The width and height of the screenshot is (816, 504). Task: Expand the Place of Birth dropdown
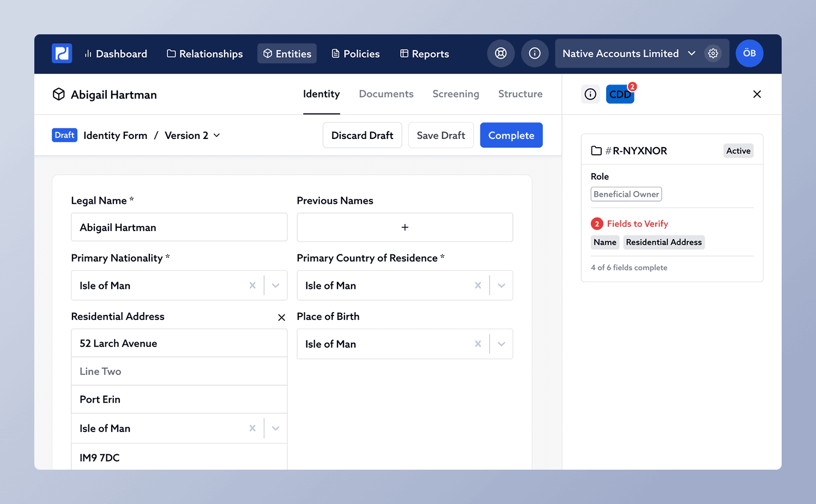point(501,344)
